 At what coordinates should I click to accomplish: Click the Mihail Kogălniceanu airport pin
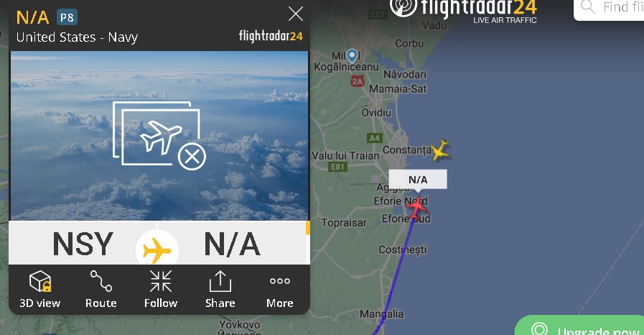click(352, 56)
